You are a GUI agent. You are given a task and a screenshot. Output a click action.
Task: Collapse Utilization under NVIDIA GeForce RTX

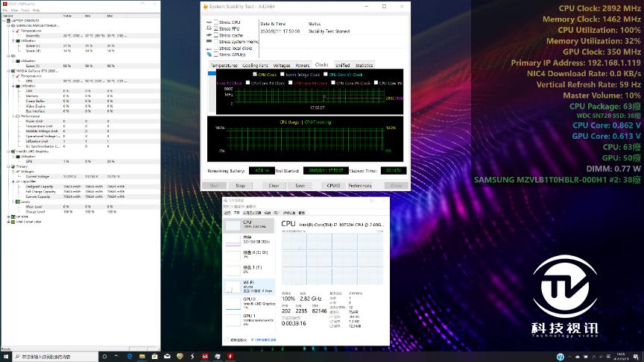point(13,86)
